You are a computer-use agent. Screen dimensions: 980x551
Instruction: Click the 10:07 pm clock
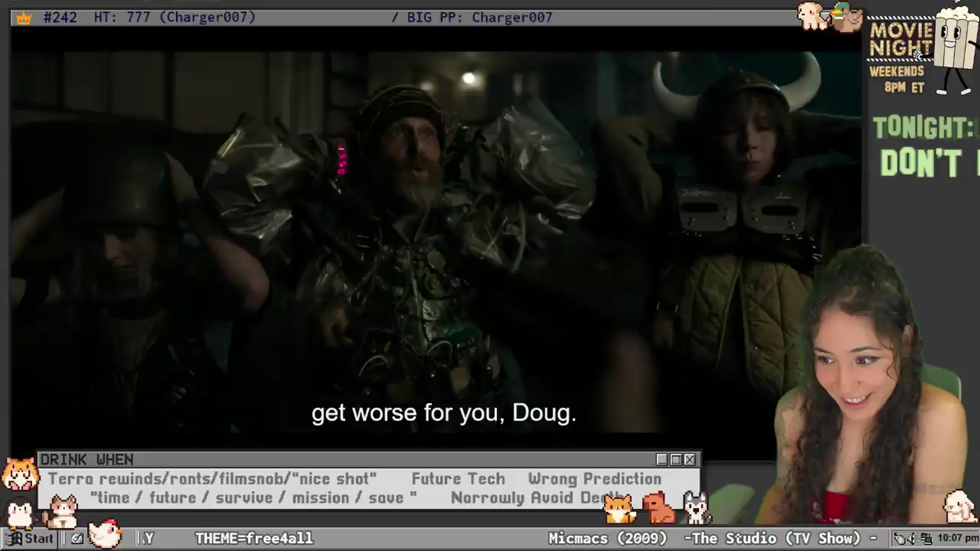click(x=958, y=538)
